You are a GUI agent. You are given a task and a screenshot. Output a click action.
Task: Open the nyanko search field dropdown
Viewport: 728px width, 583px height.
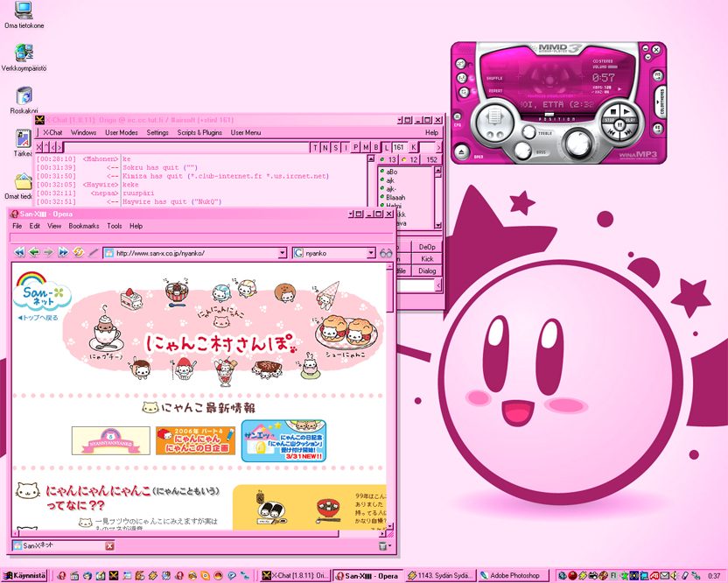tap(371, 253)
